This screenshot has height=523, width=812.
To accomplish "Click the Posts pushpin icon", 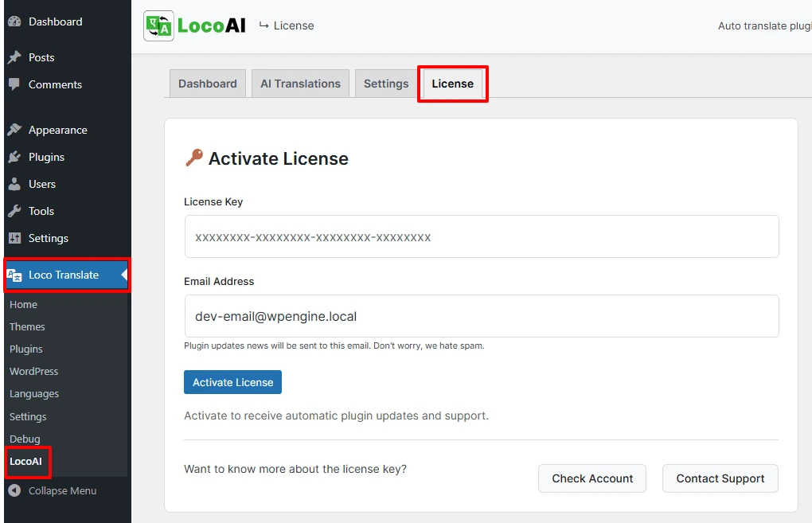I will pyautogui.click(x=14, y=57).
